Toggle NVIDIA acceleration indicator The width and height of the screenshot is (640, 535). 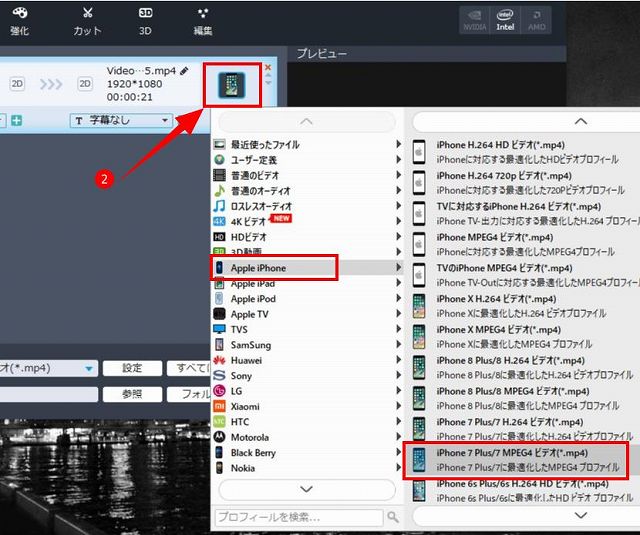475,20
